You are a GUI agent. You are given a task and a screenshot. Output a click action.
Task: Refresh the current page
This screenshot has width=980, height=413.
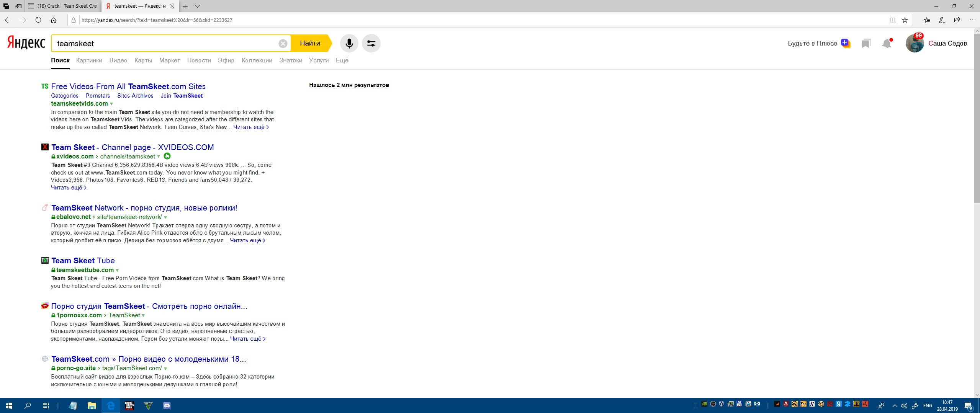(38, 20)
